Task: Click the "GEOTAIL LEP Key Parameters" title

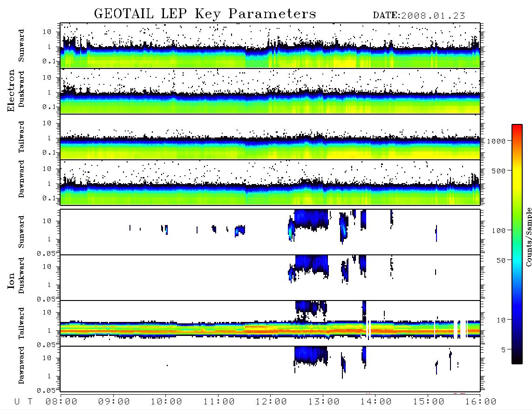Action: (205, 14)
